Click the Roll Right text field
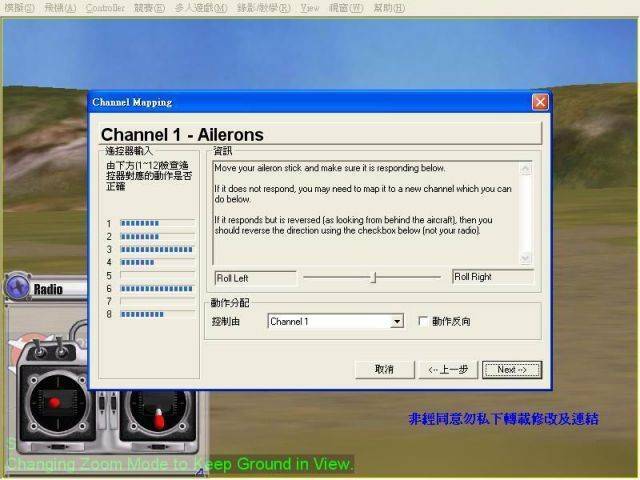This screenshot has height=480, width=640. point(493,276)
